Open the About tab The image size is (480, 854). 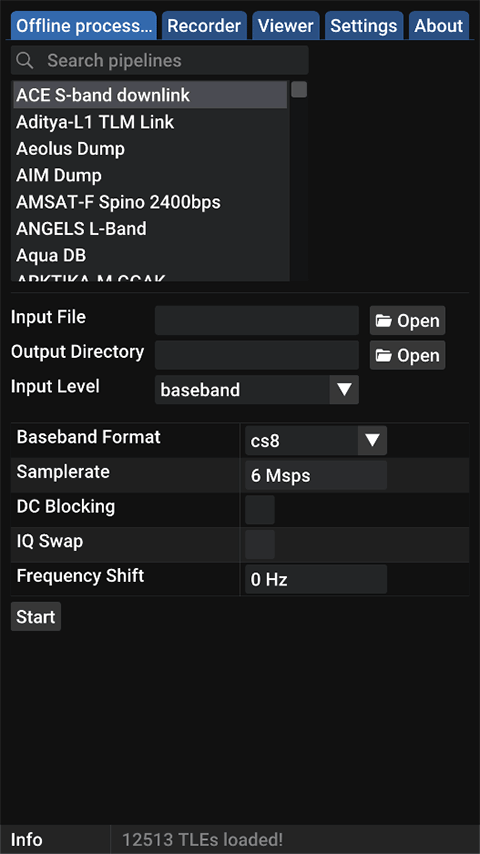439,26
